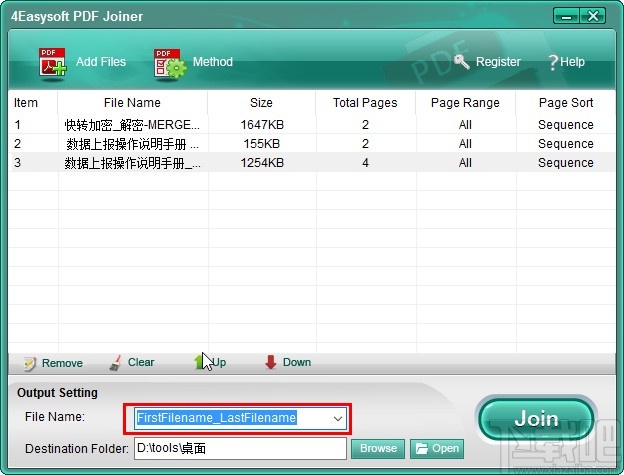Select the 155KB file's name in row 2
This screenshot has height=475, width=624.
coord(132,144)
